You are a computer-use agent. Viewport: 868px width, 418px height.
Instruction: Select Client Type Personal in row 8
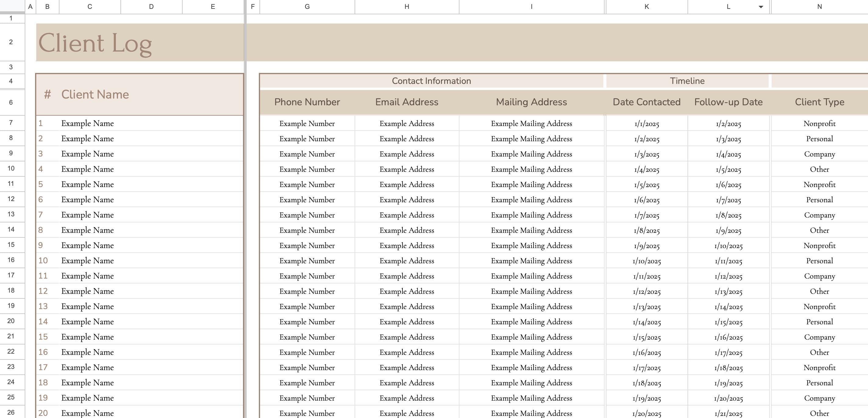820,139
